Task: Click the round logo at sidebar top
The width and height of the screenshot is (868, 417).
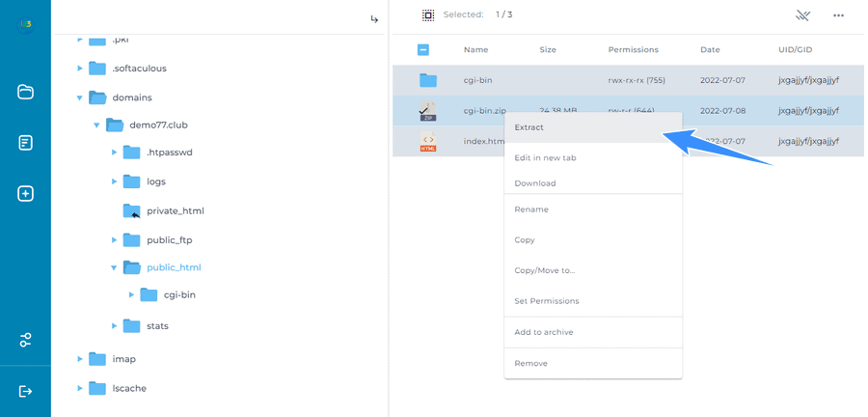Action: [25, 24]
